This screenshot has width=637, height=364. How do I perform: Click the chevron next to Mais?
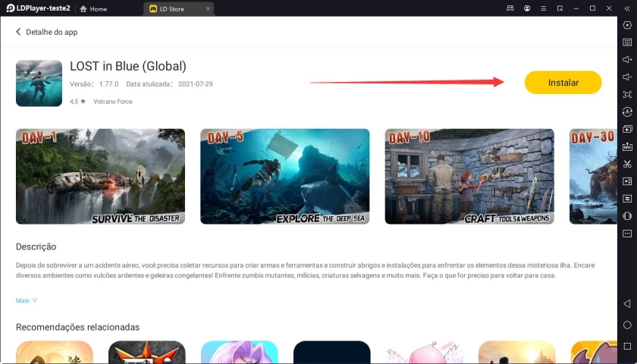35,300
